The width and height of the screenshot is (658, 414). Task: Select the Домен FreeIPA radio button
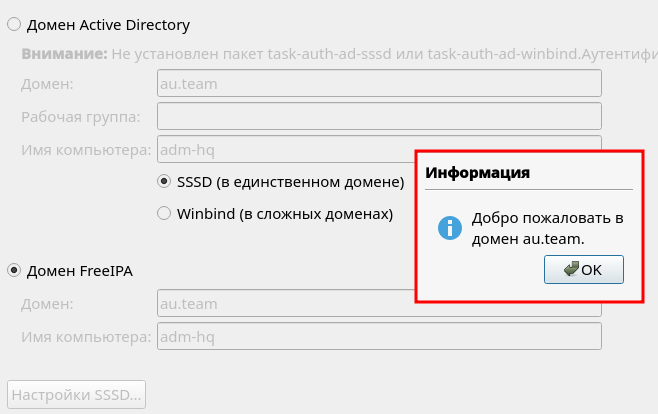point(14,270)
